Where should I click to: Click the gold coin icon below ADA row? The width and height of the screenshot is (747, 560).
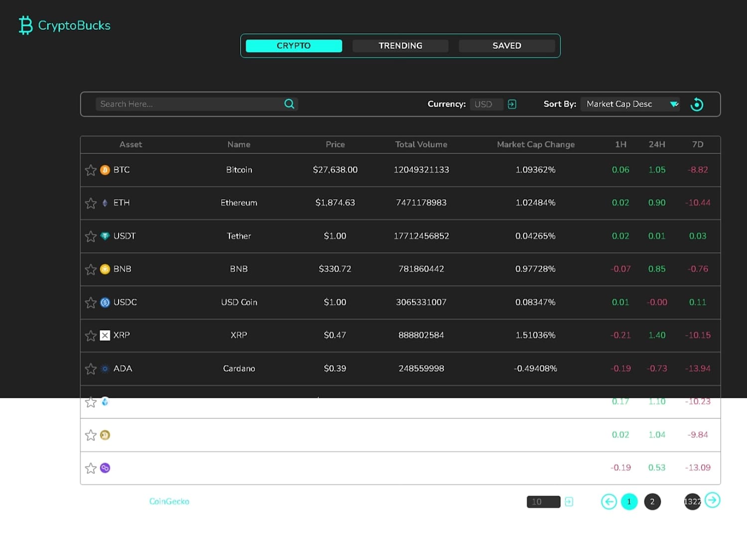(x=105, y=435)
